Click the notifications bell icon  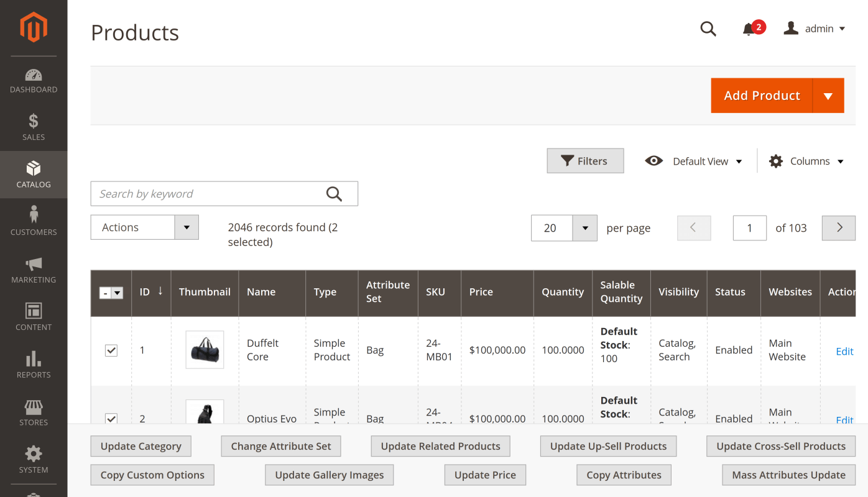pyautogui.click(x=749, y=29)
